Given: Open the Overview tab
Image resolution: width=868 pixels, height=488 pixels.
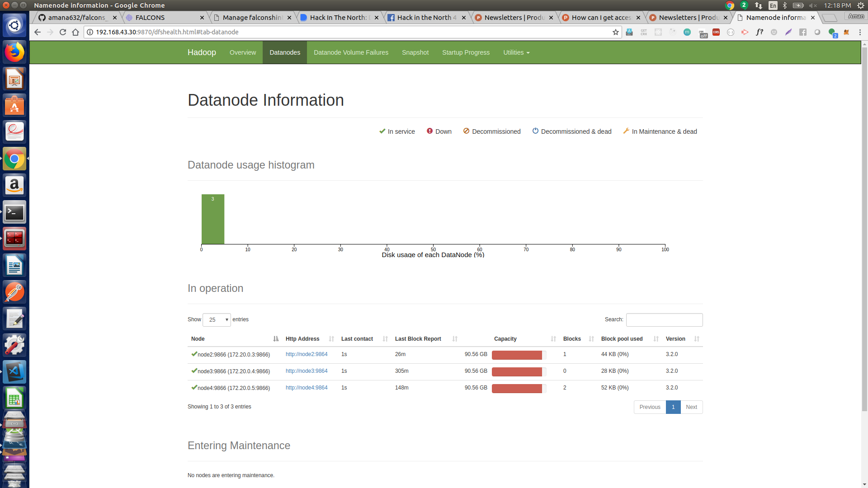Looking at the screenshot, I should pyautogui.click(x=243, y=52).
